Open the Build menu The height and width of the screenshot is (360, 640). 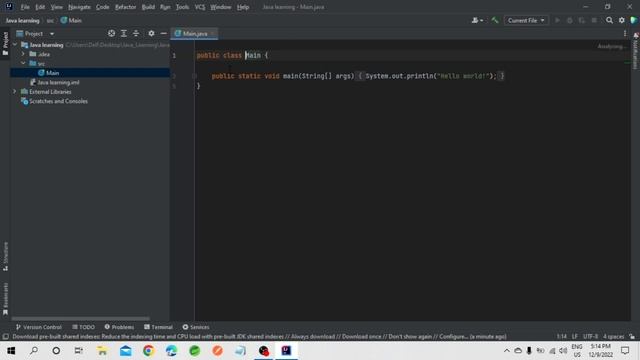(x=148, y=7)
